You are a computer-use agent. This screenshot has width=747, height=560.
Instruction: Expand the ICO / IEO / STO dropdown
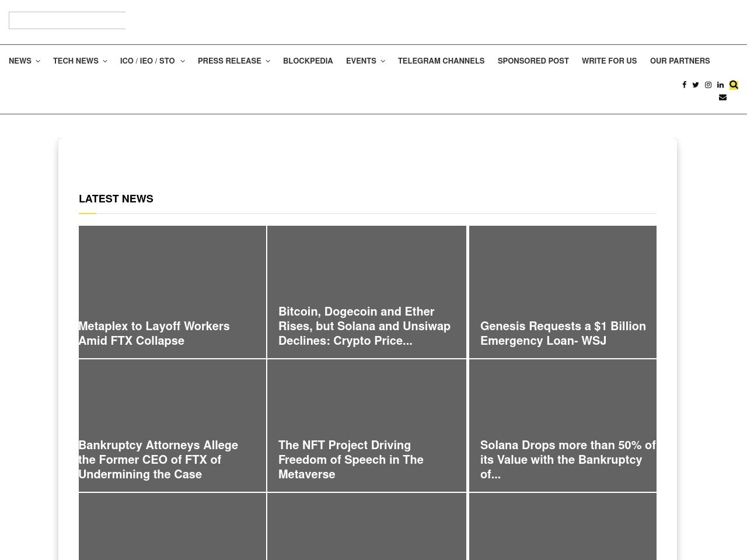pyautogui.click(x=152, y=61)
